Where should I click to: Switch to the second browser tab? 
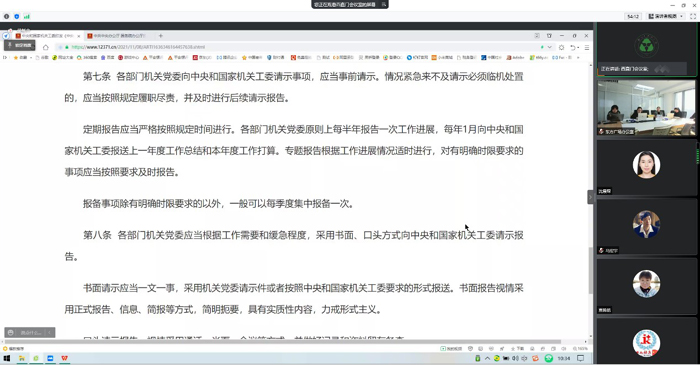(x=118, y=36)
